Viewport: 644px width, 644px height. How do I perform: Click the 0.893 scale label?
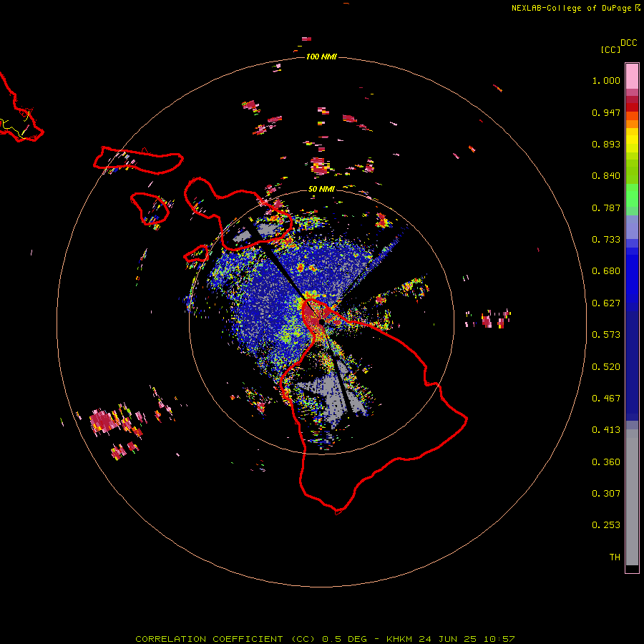click(x=606, y=144)
